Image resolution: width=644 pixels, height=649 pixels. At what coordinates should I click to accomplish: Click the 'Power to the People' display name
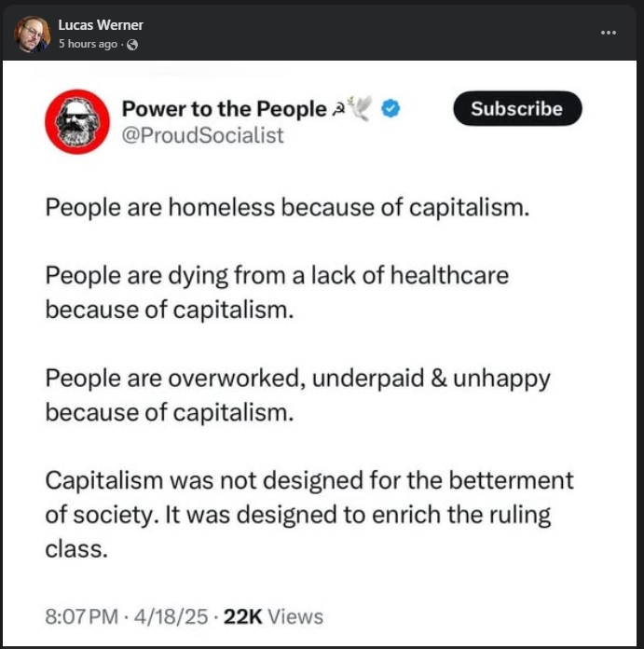[x=224, y=109]
